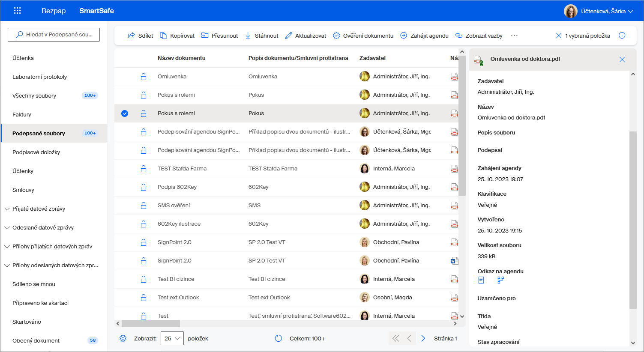Click the Kopírovat copy icon
644x352 pixels.
tap(163, 36)
